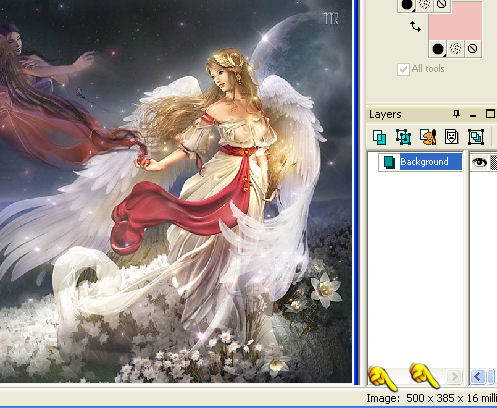497x408 pixels.
Task: Create a new layer group
Action: (x=476, y=137)
